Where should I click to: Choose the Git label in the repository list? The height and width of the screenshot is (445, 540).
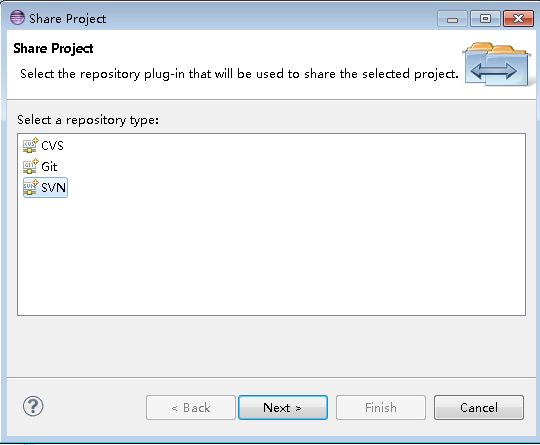(x=49, y=167)
